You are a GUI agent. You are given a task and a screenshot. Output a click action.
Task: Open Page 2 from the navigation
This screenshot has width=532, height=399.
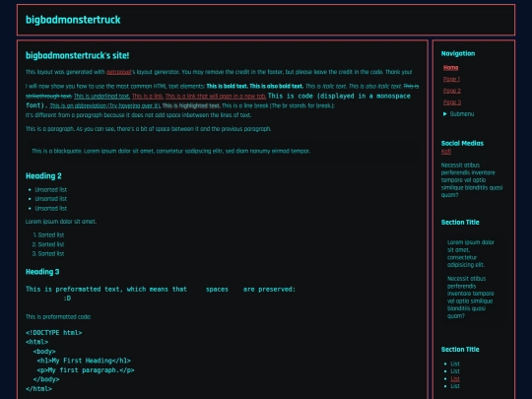tap(452, 91)
